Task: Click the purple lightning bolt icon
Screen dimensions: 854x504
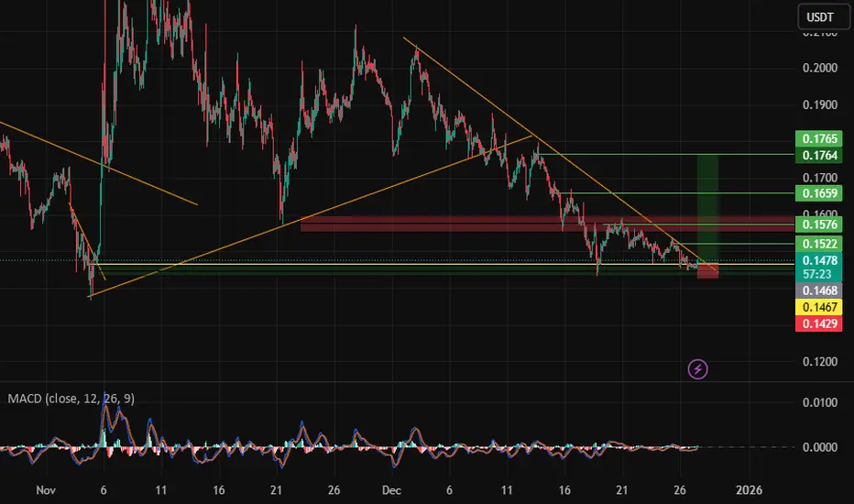Action: point(697,369)
